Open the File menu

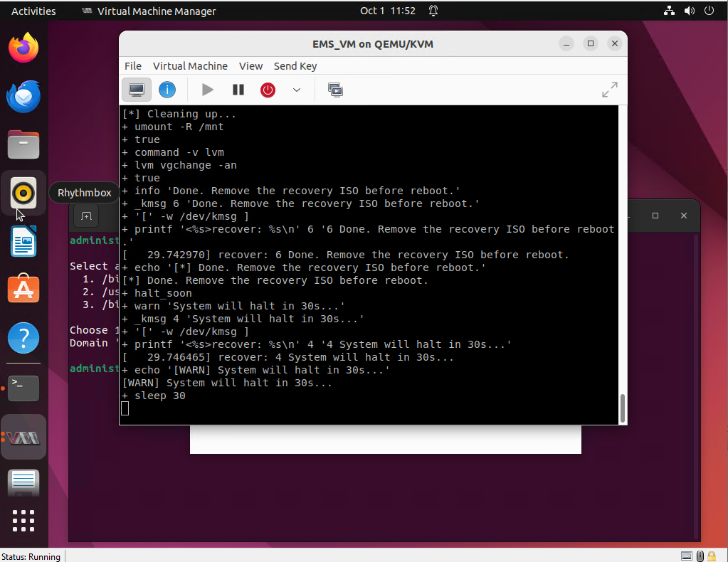133,66
